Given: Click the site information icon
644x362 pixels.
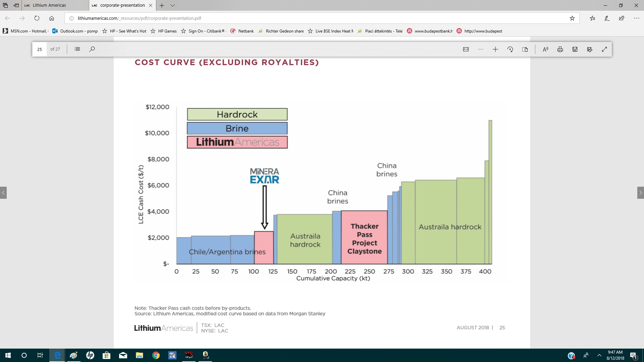Looking at the screenshot, I should pyautogui.click(x=71, y=18).
